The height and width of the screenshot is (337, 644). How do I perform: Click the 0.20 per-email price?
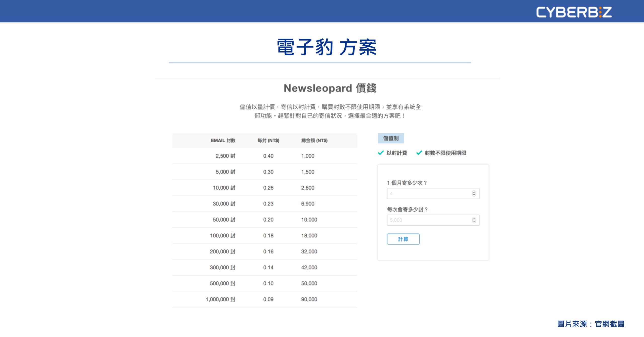tap(268, 220)
